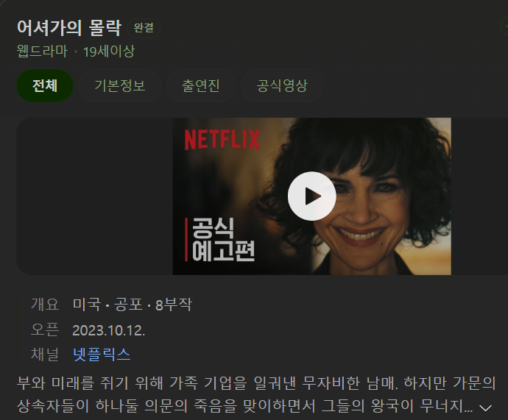Open the 출연진 cast tab
Screen dimensions: 508x420
200,86
